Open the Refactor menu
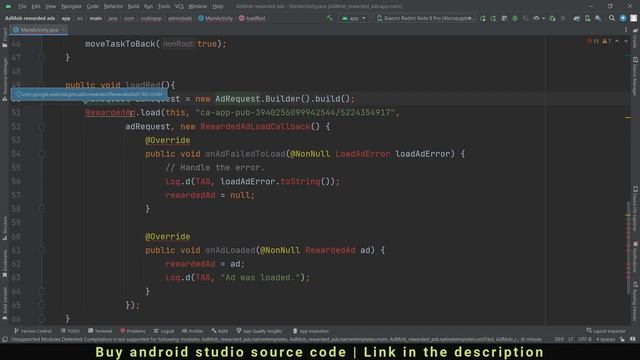 (x=113, y=7)
